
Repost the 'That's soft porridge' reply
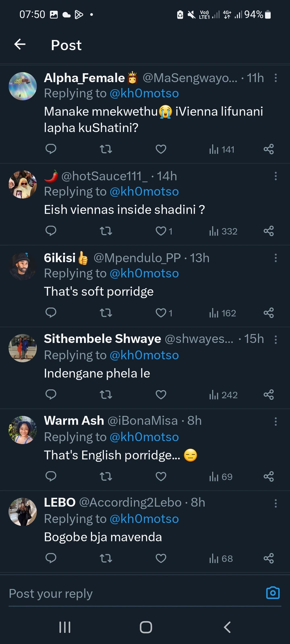point(106,313)
